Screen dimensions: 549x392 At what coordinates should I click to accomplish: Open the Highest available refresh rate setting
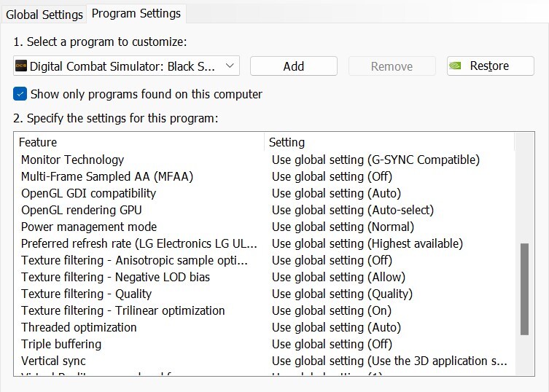coord(367,243)
